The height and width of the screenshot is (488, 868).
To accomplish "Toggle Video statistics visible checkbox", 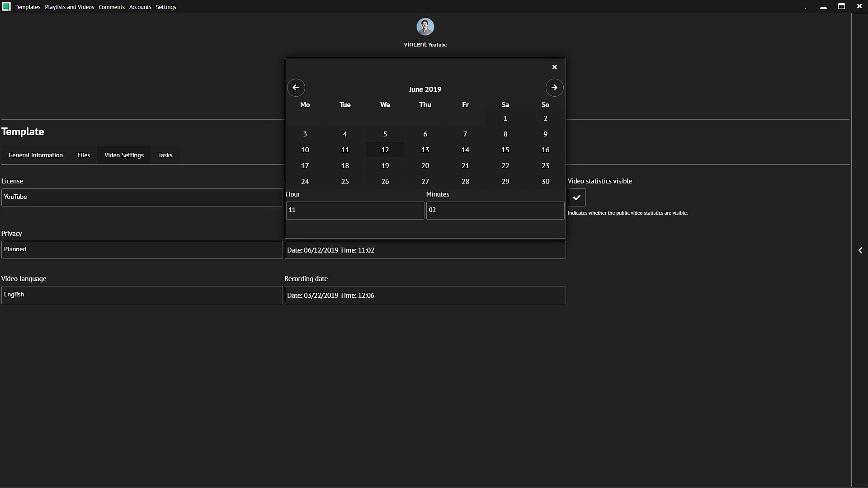I will click(576, 197).
